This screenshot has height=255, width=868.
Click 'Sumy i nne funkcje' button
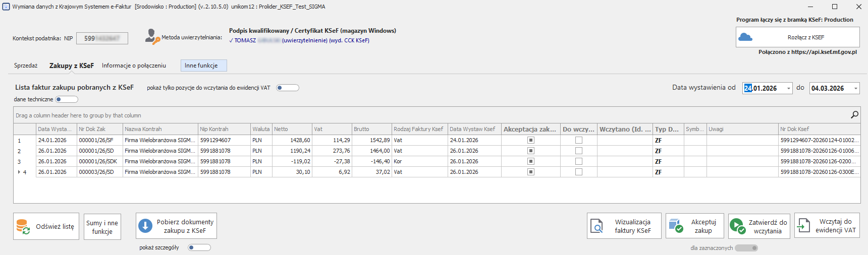[102, 227]
